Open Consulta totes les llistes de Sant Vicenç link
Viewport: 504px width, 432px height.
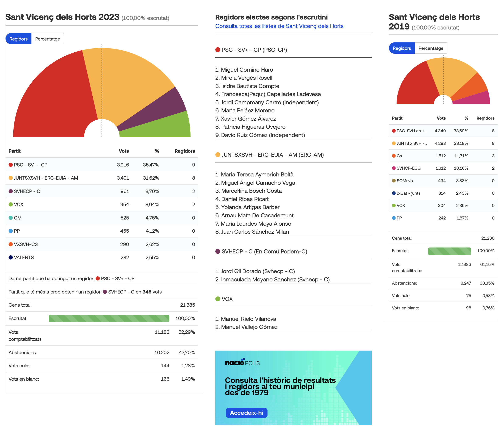[x=279, y=26]
